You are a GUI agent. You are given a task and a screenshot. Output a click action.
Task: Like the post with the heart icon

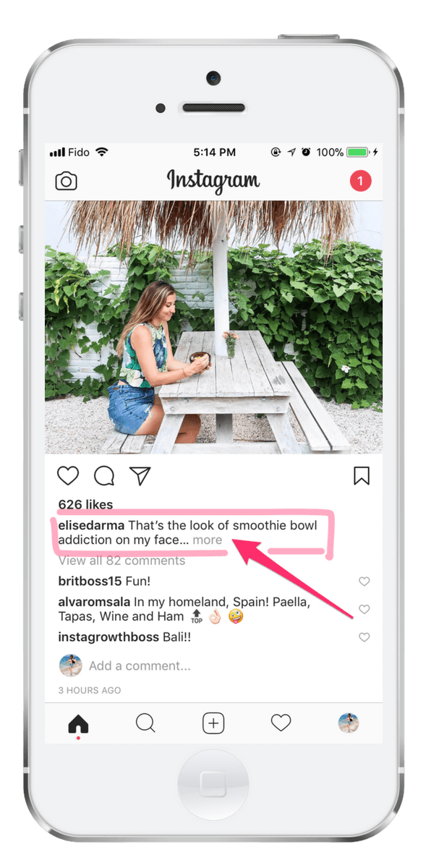tap(68, 475)
